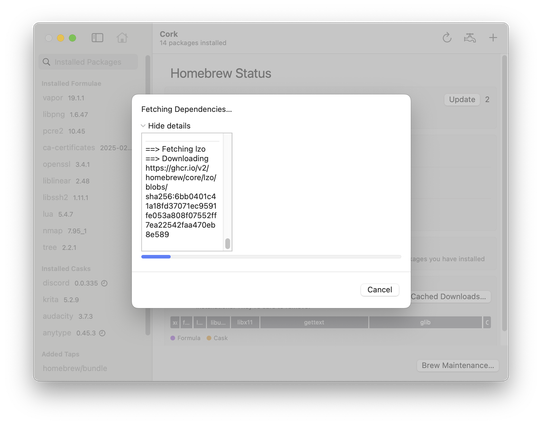Click the blue fetching progress bar
Screen dimensions: 542x425
156,257
